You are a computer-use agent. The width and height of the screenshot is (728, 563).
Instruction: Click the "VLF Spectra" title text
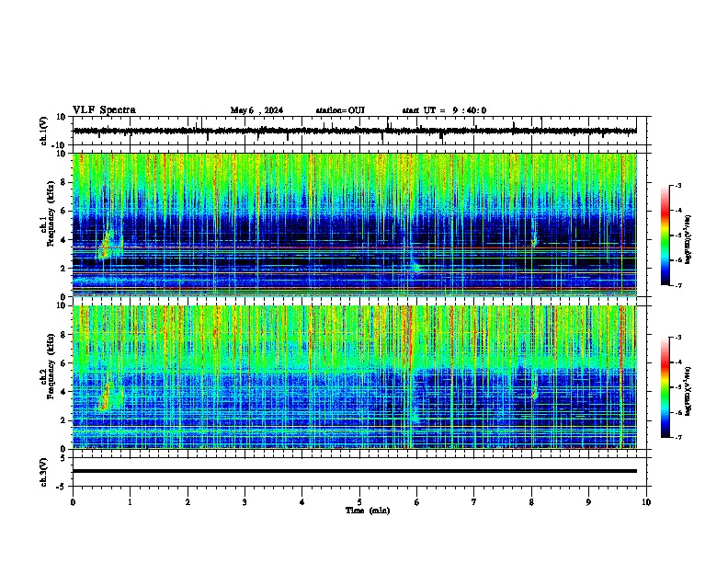click(x=104, y=110)
